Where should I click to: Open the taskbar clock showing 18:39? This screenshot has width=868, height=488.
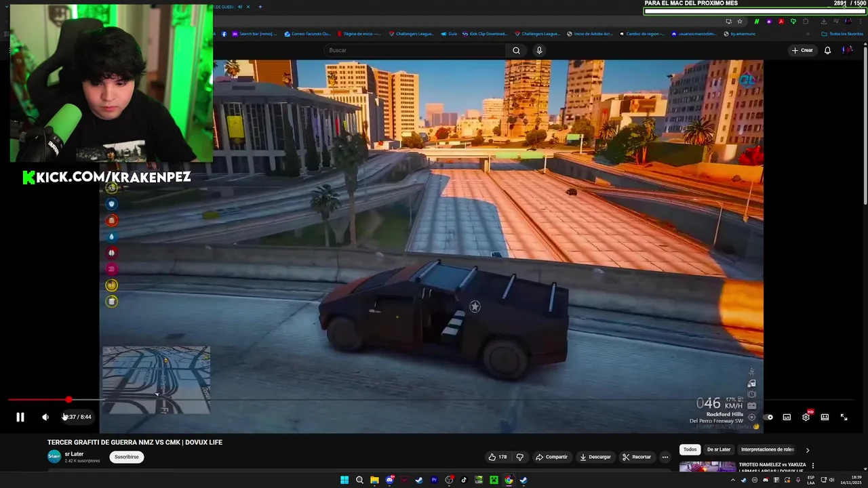point(851,480)
